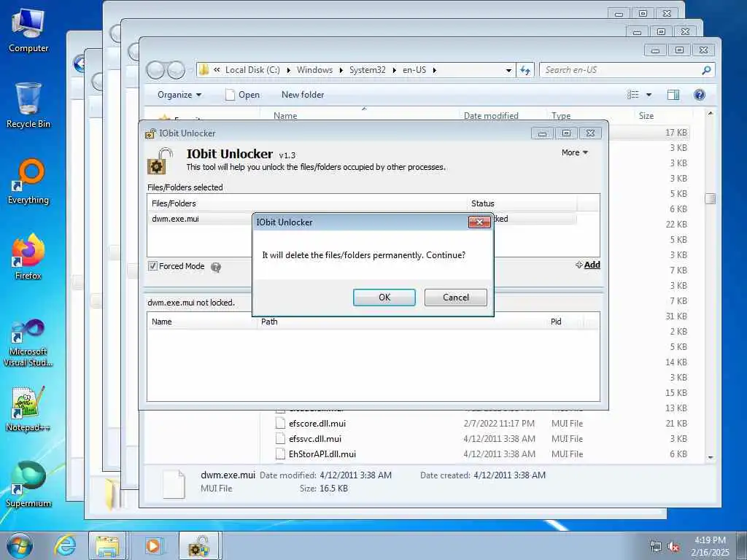
Task: Open the Everything desktop shortcut
Action: pos(28,182)
